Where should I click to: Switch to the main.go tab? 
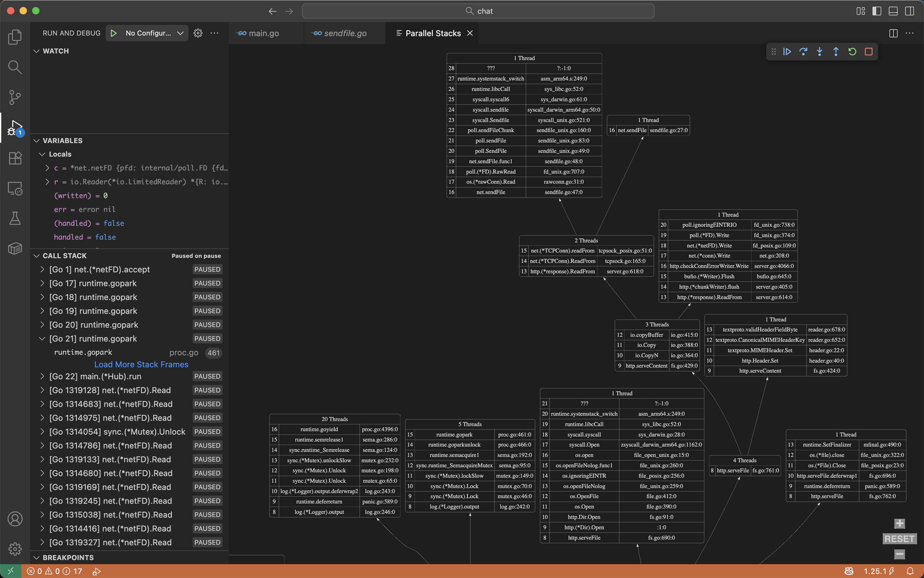coord(264,33)
